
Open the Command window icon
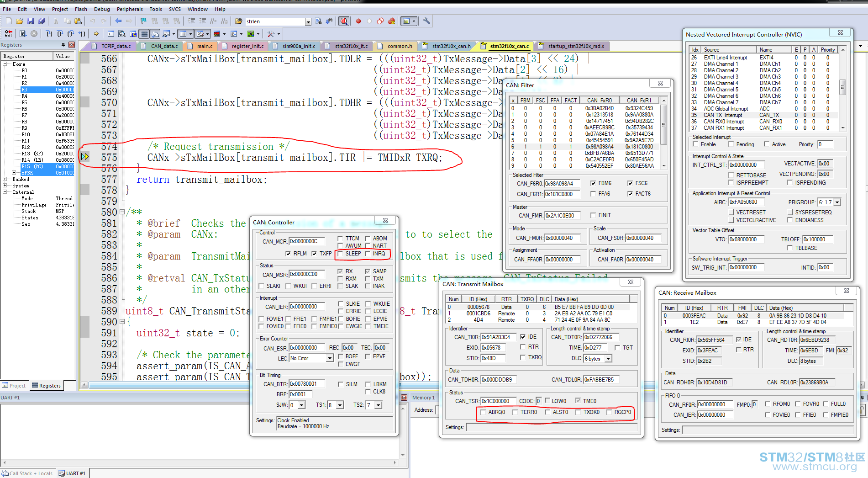[111, 33]
